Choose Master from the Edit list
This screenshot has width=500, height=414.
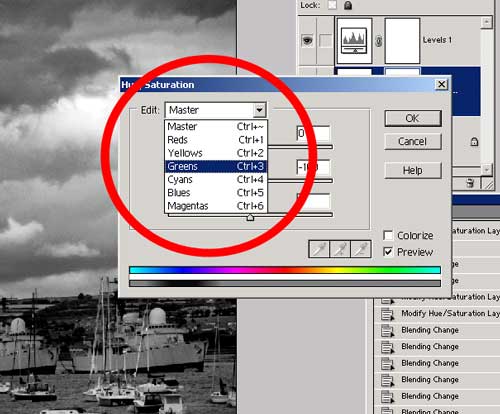(x=216, y=126)
